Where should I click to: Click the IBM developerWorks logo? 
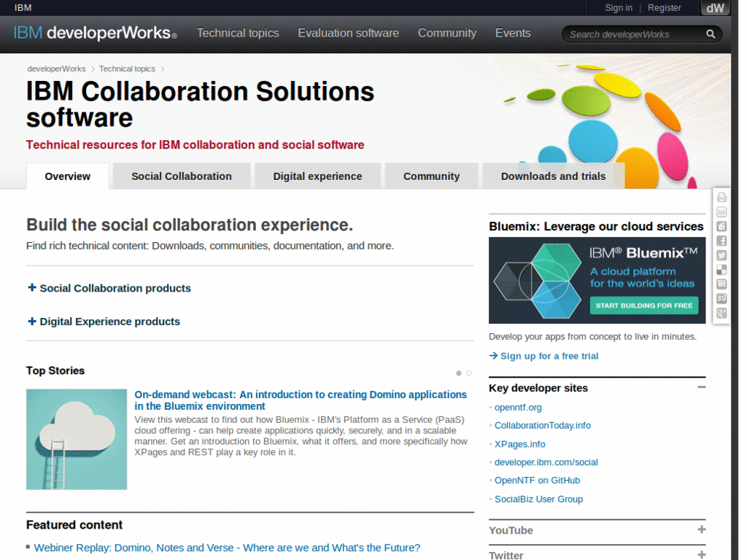click(96, 33)
